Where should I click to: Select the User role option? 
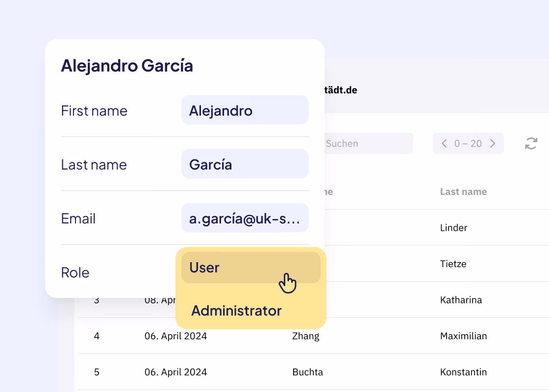250,268
